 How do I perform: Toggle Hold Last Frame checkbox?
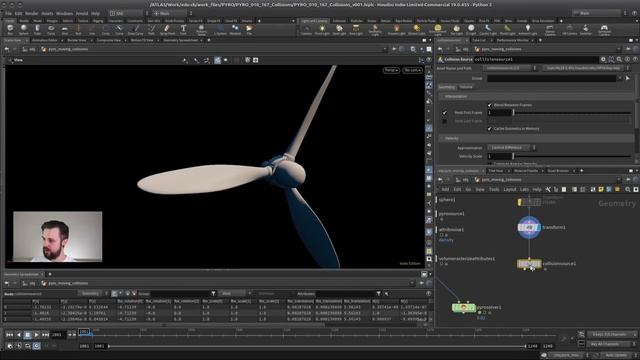pos(444,121)
